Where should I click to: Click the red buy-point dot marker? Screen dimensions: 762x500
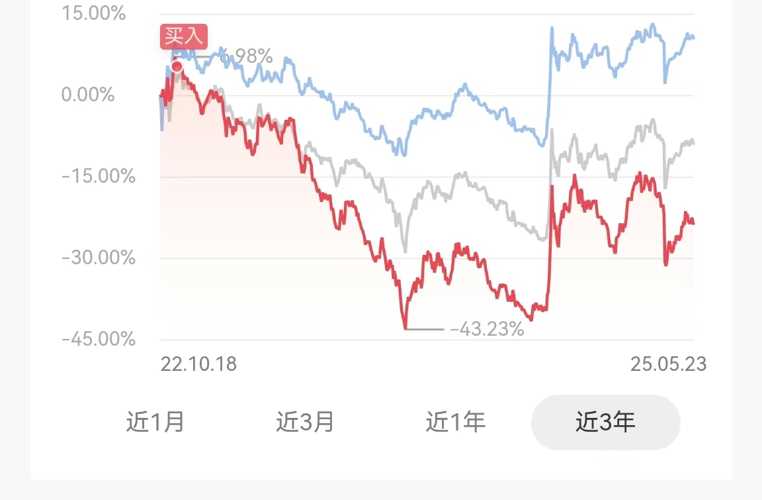click(x=177, y=66)
